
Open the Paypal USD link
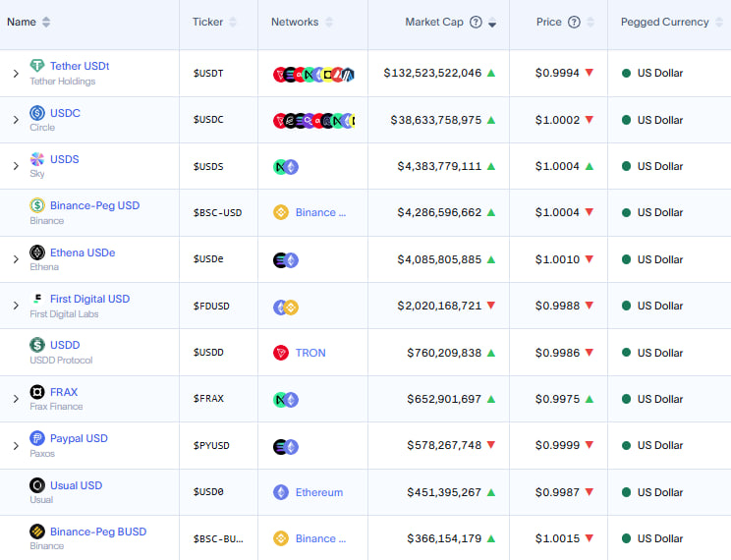click(79, 438)
